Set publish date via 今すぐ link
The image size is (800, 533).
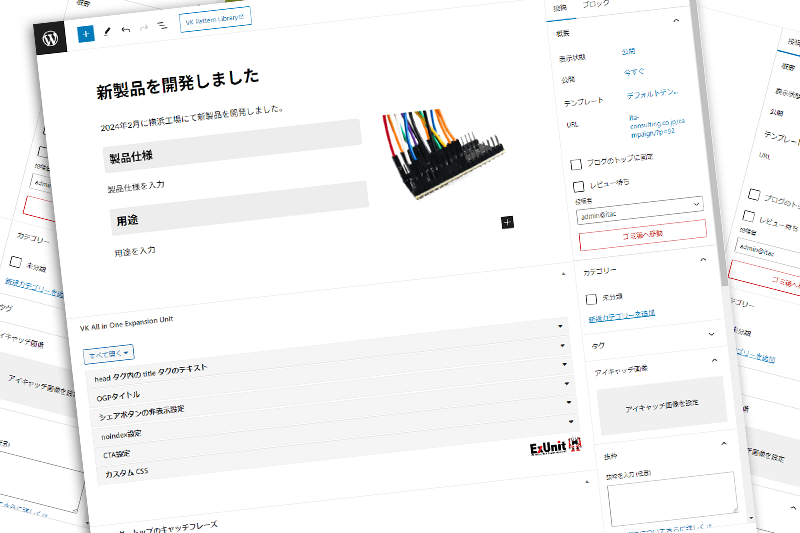click(634, 72)
